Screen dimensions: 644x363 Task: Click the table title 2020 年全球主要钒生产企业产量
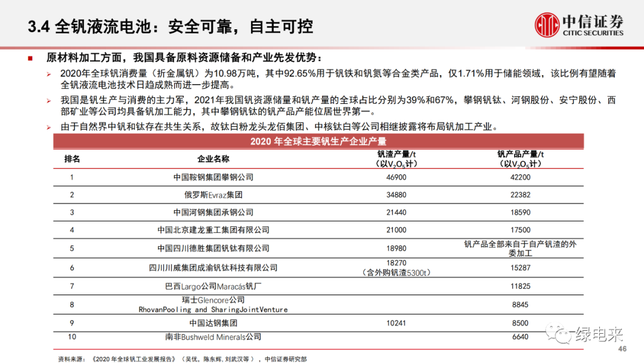point(318,141)
